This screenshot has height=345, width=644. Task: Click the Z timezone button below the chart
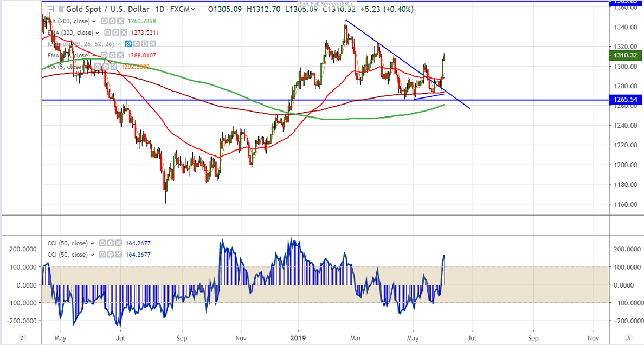click(x=21, y=338)
